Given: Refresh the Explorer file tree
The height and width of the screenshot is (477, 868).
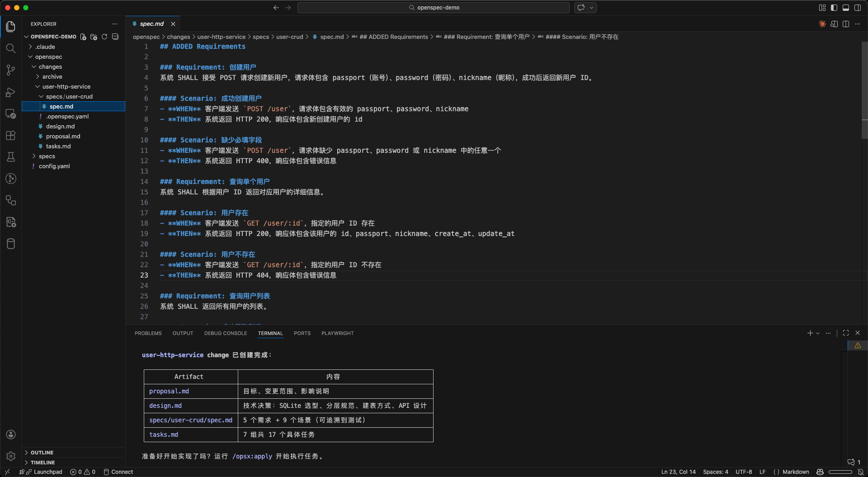Looking at the screenshot, I should 104,37.
